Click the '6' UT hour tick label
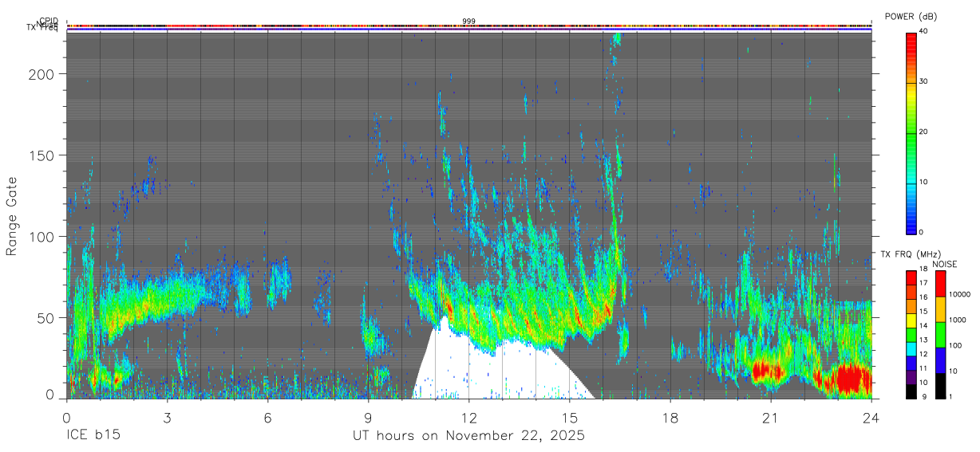The image size is (980, 452). [267, 417]
